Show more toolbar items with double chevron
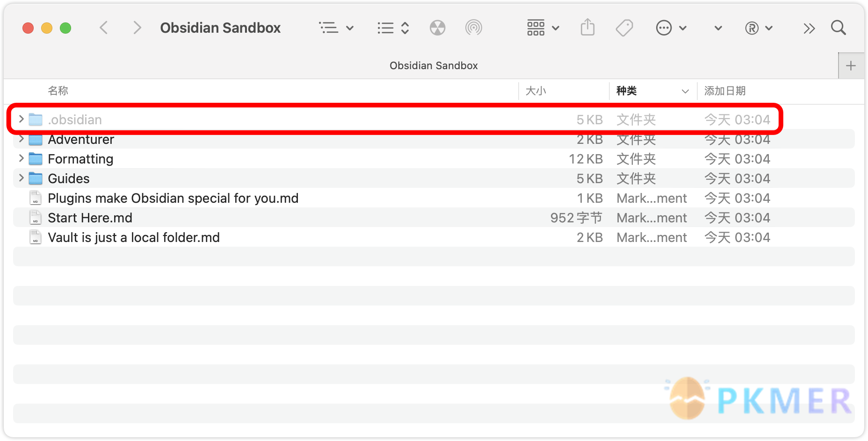Image resolution: width=868 pixels, height=441 pixels. coord(809,28)
